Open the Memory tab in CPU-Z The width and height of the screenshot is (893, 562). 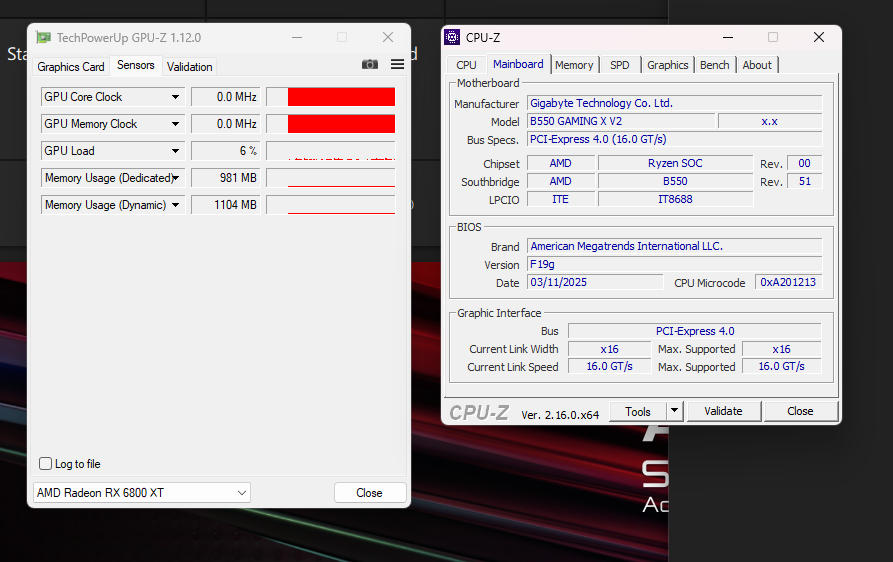coord(574,65)
